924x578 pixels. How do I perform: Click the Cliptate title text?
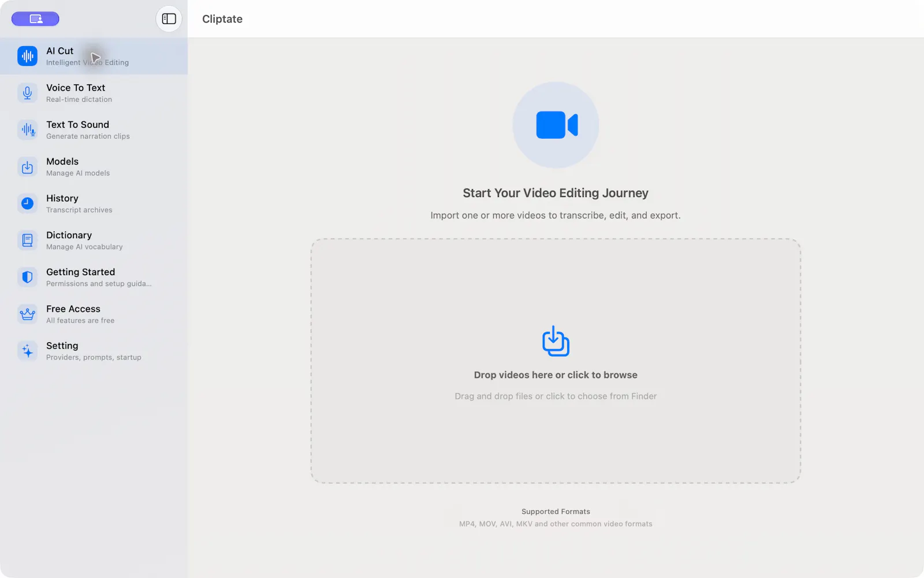[222, 19]
